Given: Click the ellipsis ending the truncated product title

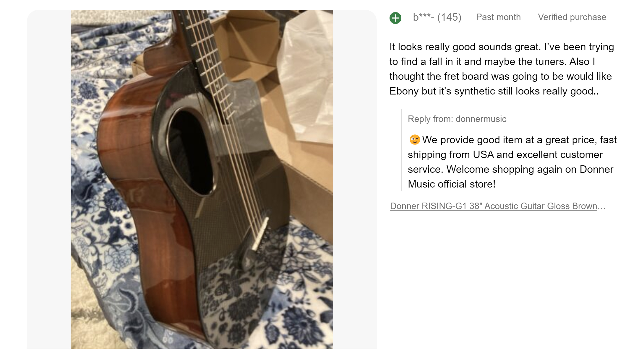Looking at the screenshot, I should [602, 206].
